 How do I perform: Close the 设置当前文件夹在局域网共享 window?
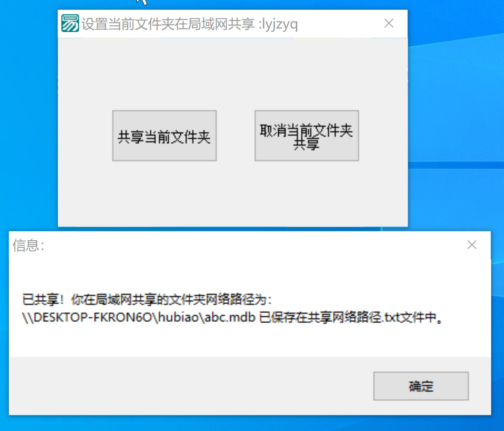pyautogui.click(x=389, y=23)
